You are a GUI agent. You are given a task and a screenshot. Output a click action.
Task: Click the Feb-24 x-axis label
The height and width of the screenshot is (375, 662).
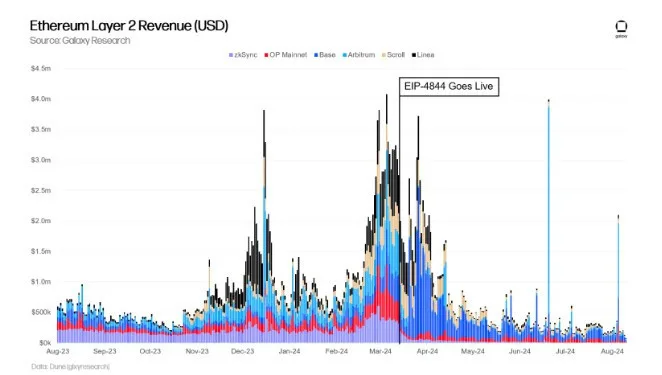[336, 351]
